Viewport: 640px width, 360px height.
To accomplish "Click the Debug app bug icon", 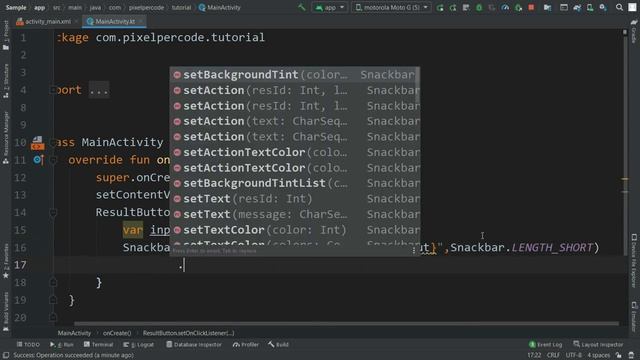I will pos(479,7).
